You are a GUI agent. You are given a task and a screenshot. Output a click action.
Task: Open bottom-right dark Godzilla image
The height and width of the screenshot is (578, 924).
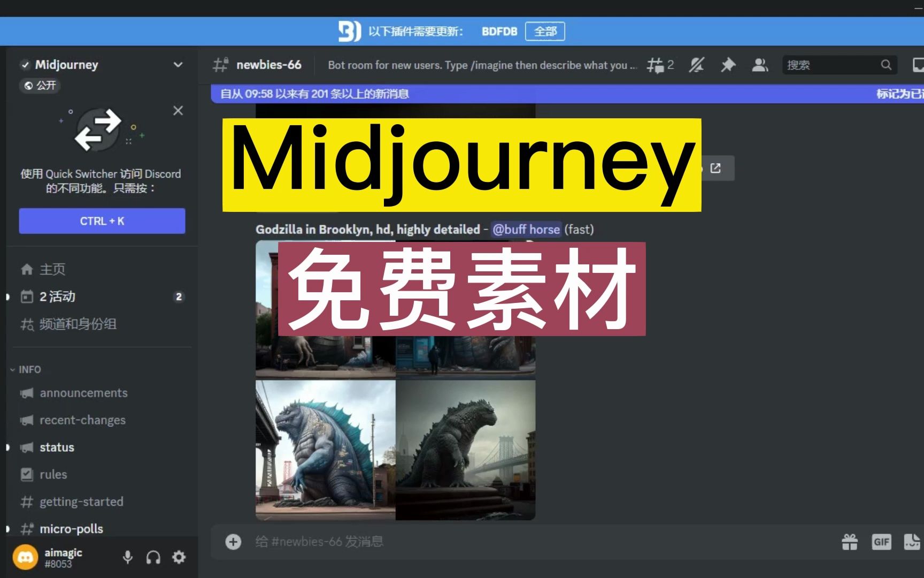click(x=466, y=450)
